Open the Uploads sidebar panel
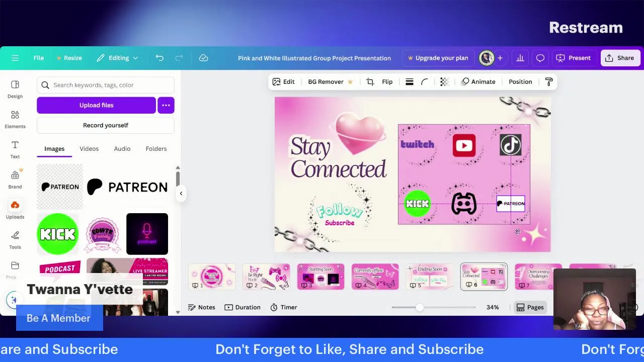644x362 pixels. (15, 210)
